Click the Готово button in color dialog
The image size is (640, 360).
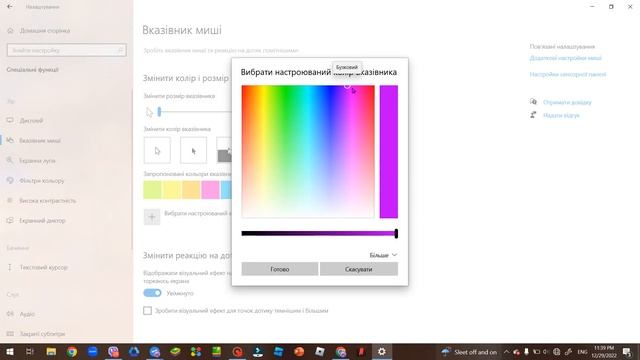coord(280,269)
